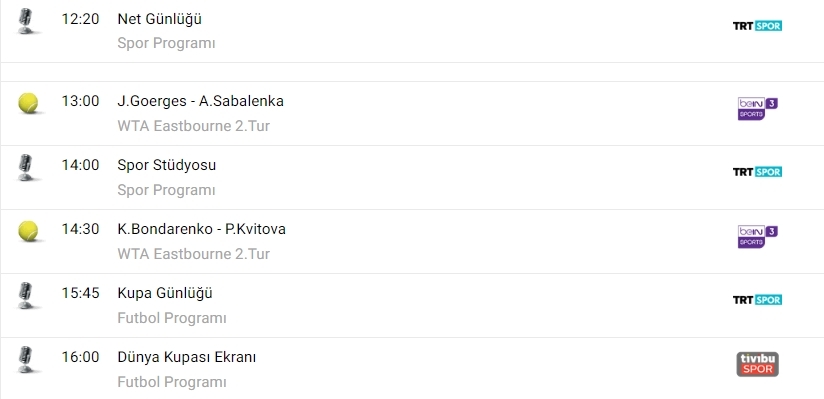Screen dimensions: 824x399
Task: Open Kupa Günlüğü program title
Action: [165, 293]
